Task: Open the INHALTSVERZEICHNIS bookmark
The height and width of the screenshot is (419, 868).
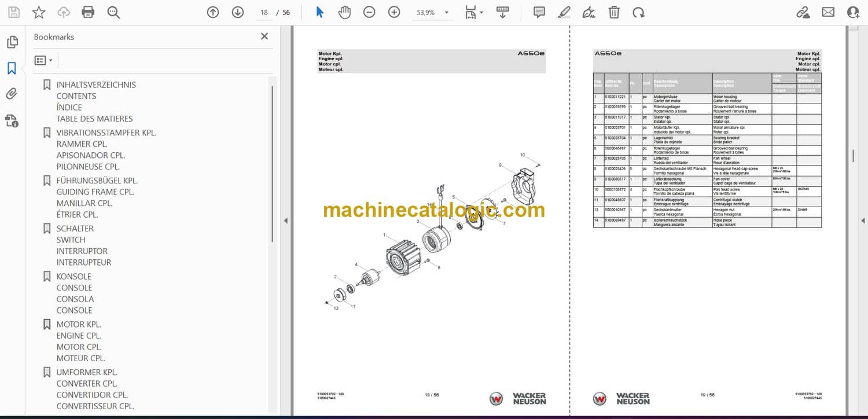Action: coord(96,84)
